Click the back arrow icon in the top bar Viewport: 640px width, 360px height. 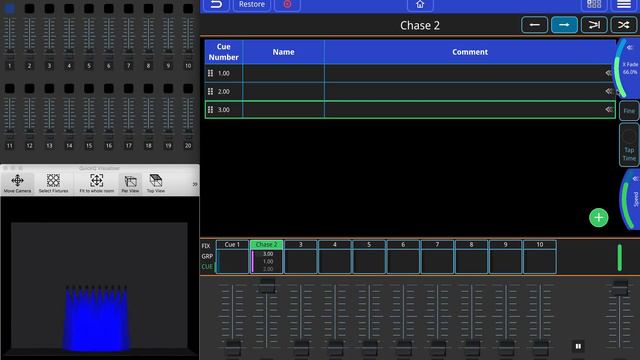click(x=216, y=4)
